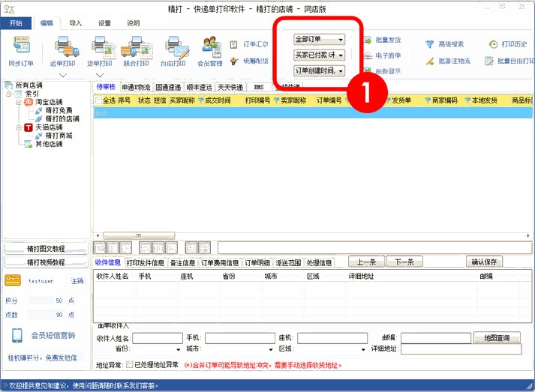
Task: Open the 全部订单 order filter dropdown
Action: (319, 39)
